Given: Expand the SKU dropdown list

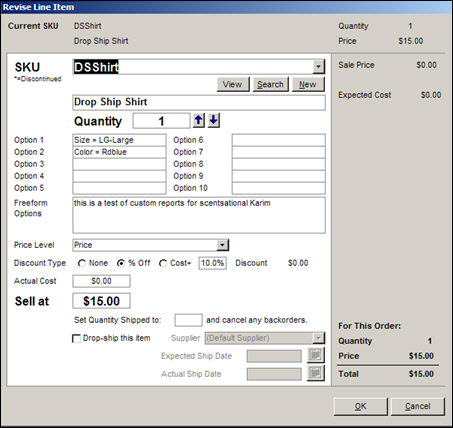Looking at the screenshot, I should point(319,67).
